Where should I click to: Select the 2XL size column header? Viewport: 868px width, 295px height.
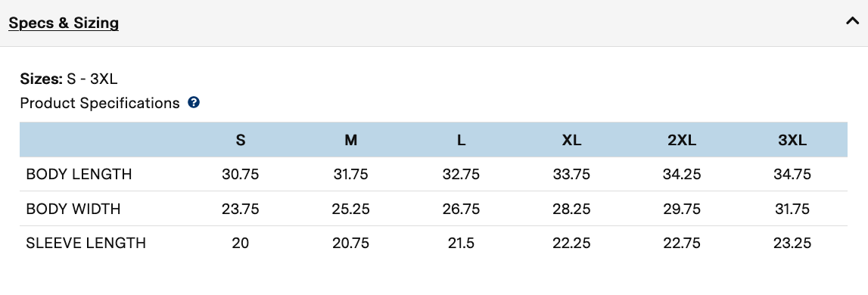(681, 140)
